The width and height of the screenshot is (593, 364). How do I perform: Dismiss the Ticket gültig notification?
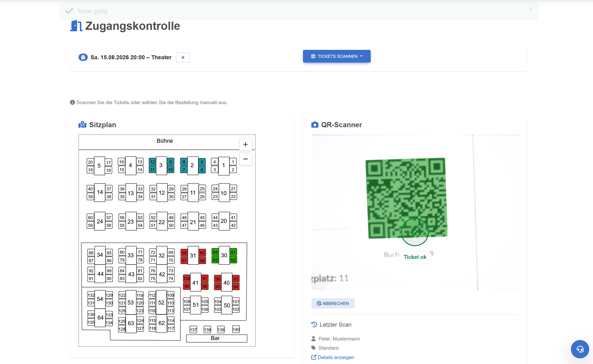coord(530,9)
